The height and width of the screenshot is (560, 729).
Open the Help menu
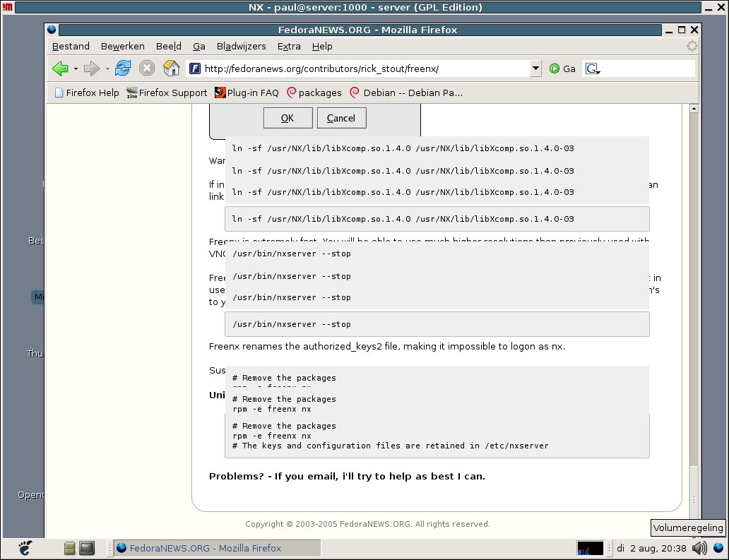(x=322, y=47)
